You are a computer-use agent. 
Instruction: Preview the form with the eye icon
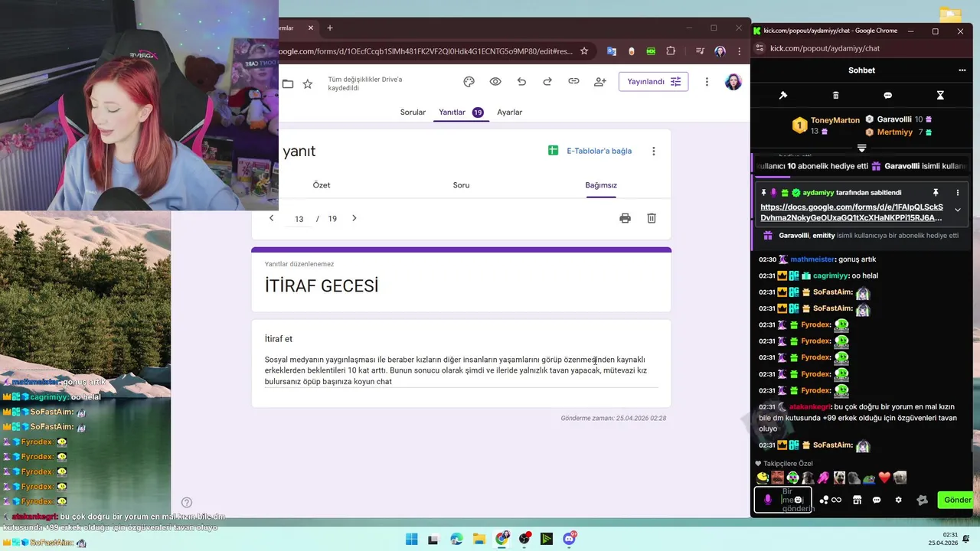tap(495, 82)
